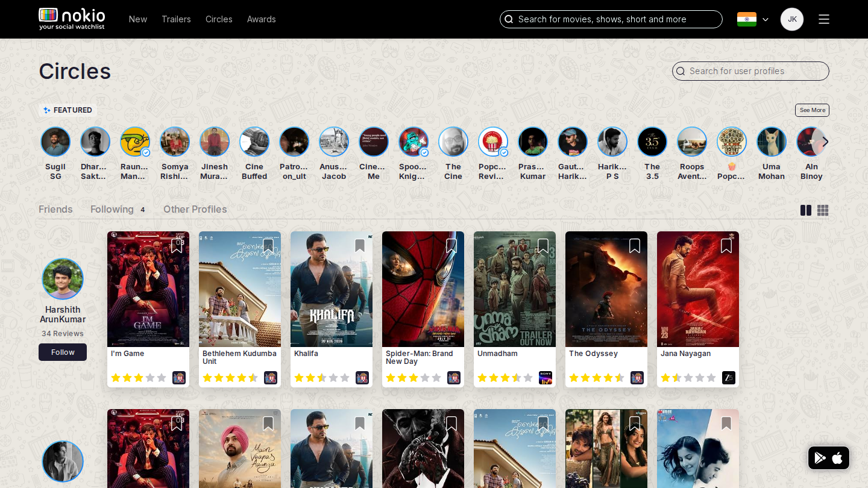Switch to two-column view layout

coord(806,210)
